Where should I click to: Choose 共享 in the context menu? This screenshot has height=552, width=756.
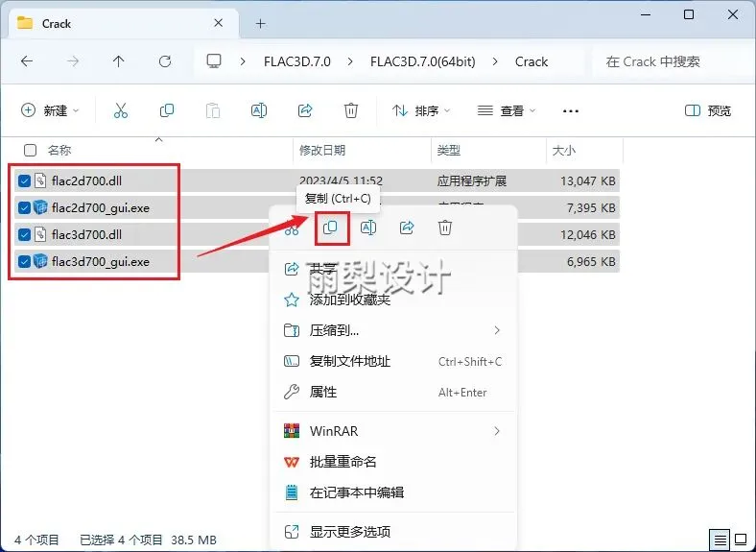click(393, 269)
